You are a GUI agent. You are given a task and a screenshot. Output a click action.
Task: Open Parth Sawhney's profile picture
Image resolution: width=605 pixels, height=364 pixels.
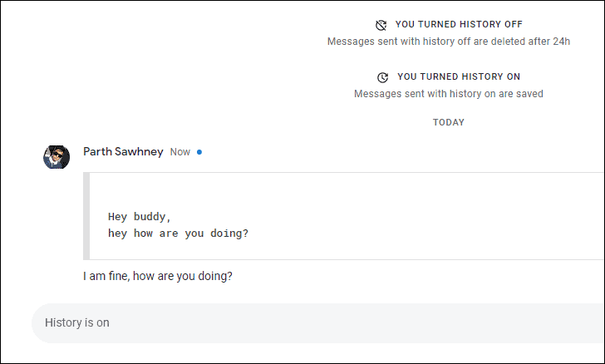[x=57, y=157]
